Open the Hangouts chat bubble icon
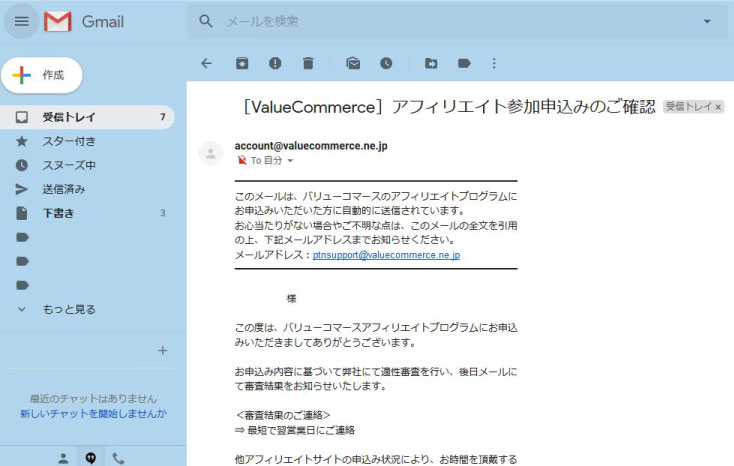Image resolution: width=734 pixels, height=466 pixels. [x=91, y=458]
